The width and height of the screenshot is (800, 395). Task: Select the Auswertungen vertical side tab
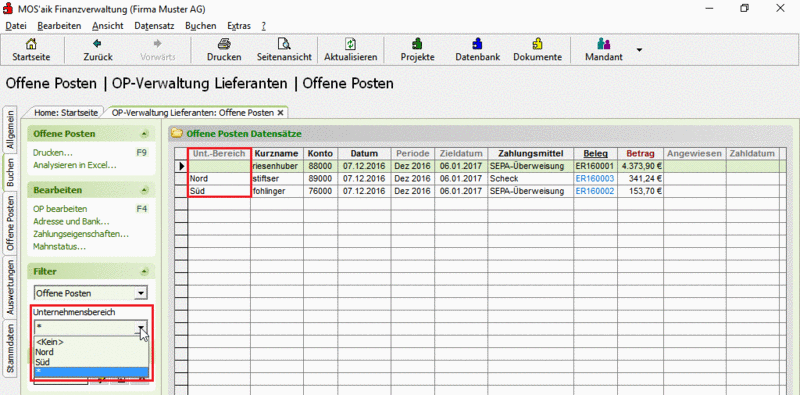[11, 288]
